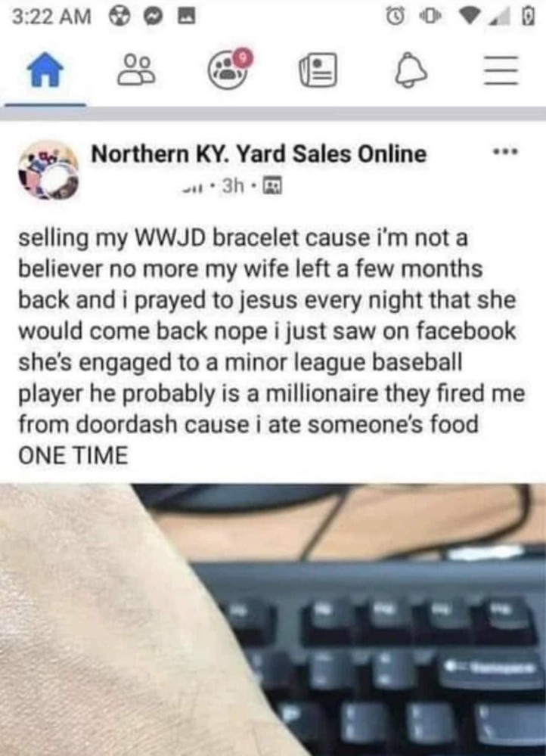546x756 pixels.
Task: Tap the vibrate mode status icon
Action: click(x=431, y=17)
